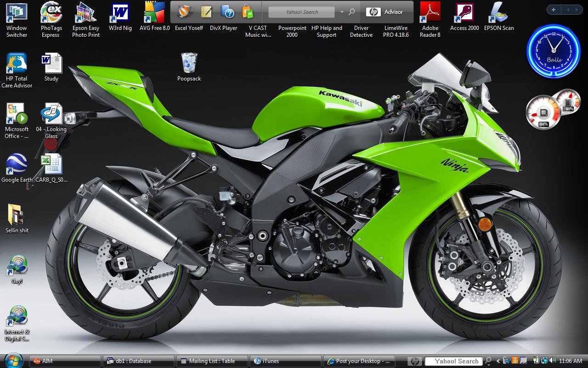588x368 pixels.
Task: Select the W3rd Nig Word shortcut
Action: pyautogui.click(x=120, y=17)
